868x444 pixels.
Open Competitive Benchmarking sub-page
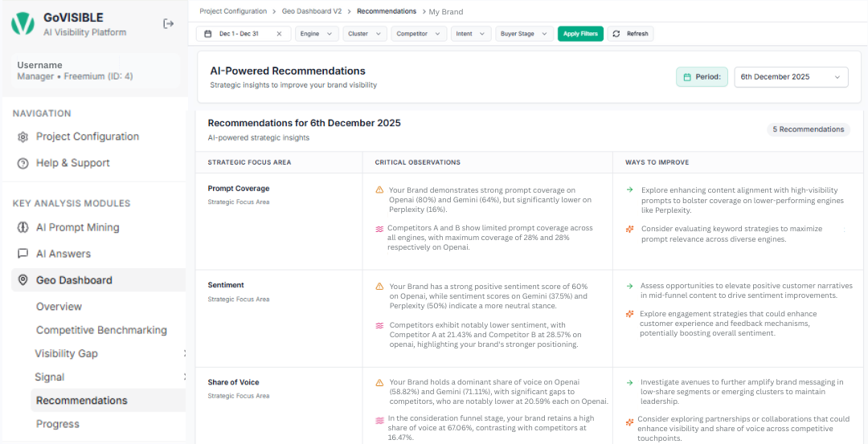point(101,330)
